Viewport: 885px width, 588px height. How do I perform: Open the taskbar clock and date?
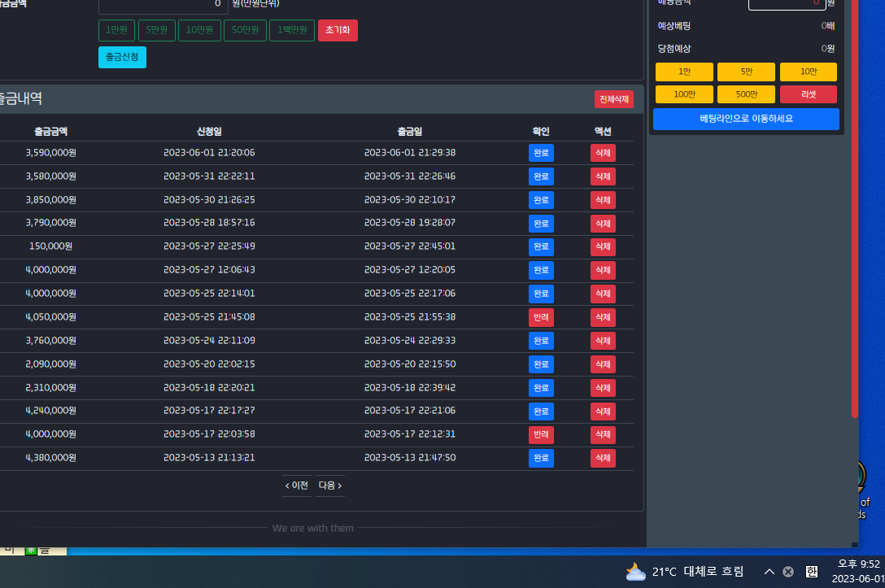858,571
